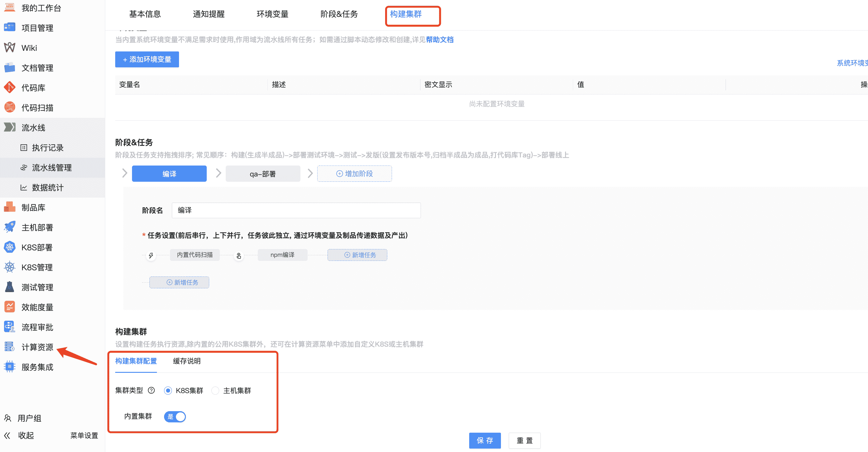
Task: Open the 效能度量 section
Action: point(37,307)
